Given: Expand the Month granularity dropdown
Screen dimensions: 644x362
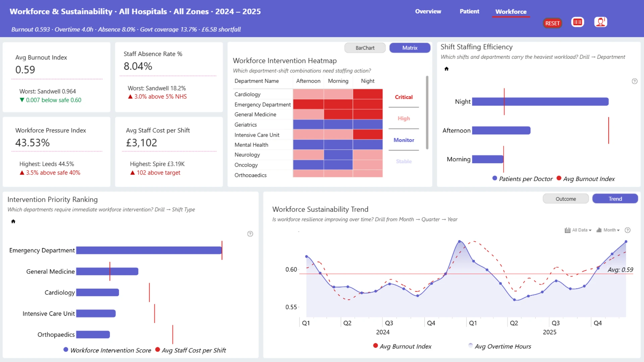Looking at the screenshot, I should pos(611,230).
